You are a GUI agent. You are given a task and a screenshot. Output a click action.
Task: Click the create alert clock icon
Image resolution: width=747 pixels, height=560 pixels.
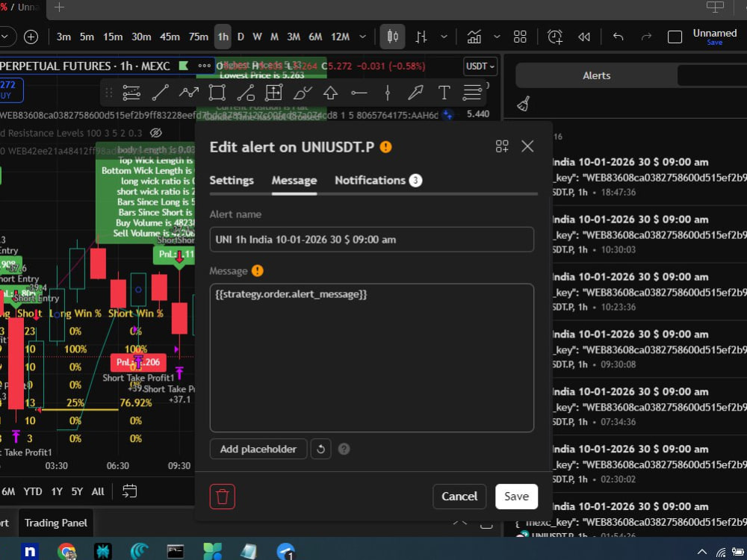555,37
